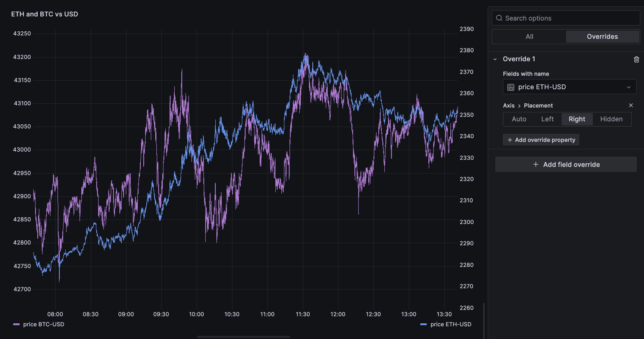Set axis placement to Auto
This screenshot has width=644, height=339.
tap(519, 119)
